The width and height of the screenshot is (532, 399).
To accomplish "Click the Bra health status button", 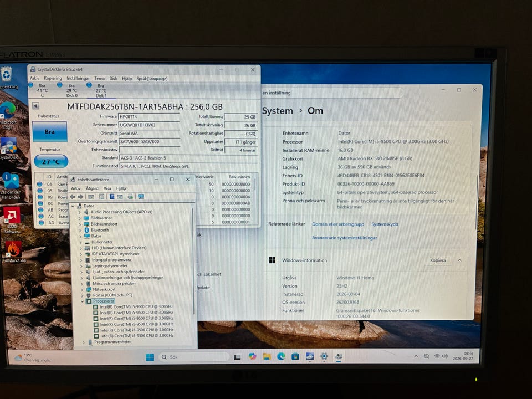I will point(50,132).
